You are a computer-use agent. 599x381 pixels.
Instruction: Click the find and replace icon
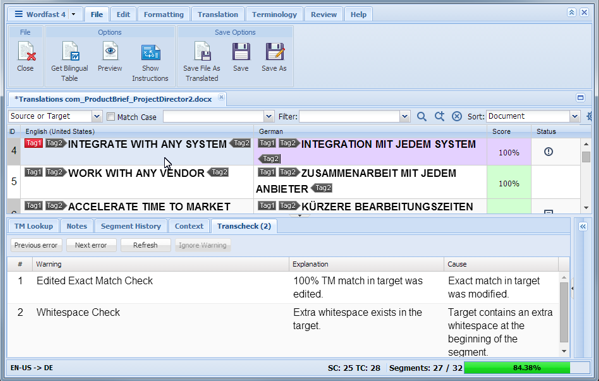pos(439,116)
